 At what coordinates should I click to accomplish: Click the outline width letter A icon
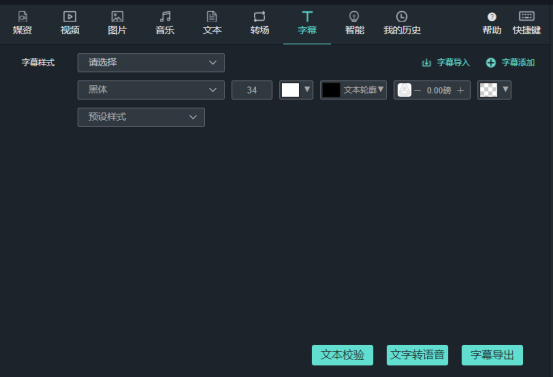pyautogui.click(x=405, y=90)
